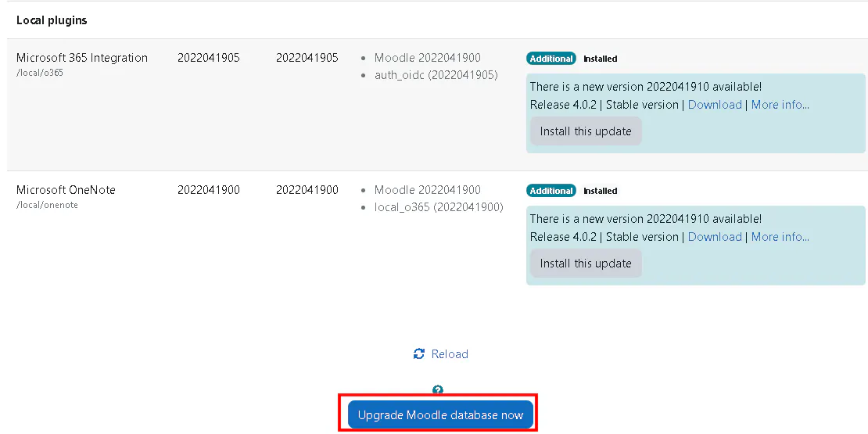This screenshot has width=868, height=434.
Task: Click the Reload link
Action: point(450,354)
